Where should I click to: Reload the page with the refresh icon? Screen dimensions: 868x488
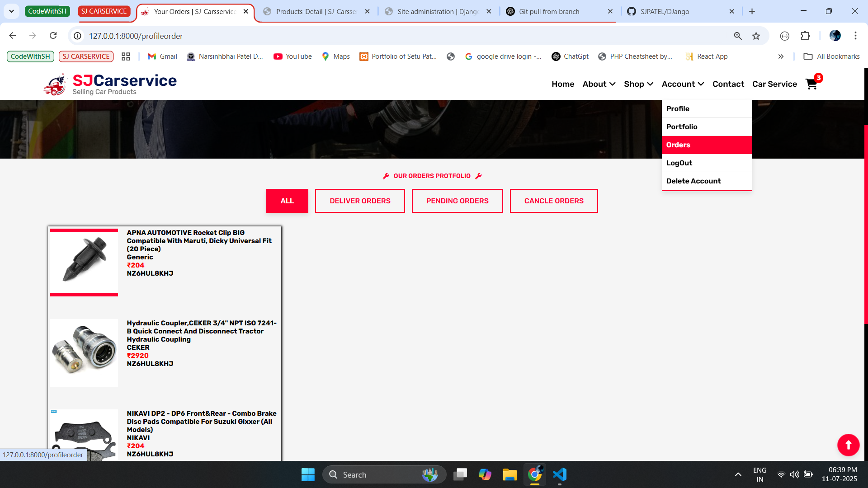(53, 36)
